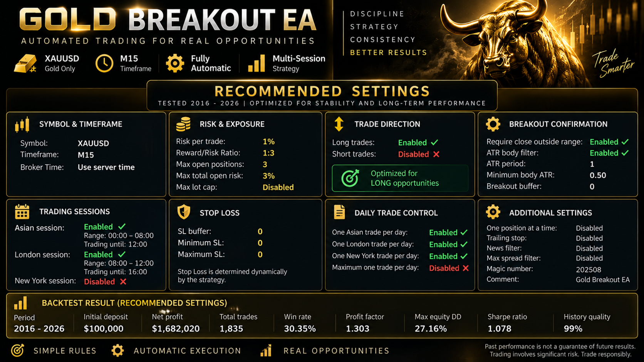Click the Simple Rules target icon
The width and height of the screenshot is (644, 362).
pos(18,350)
